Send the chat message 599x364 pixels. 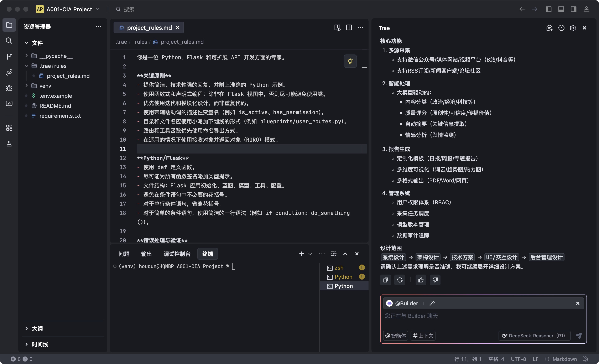point(579,336)
